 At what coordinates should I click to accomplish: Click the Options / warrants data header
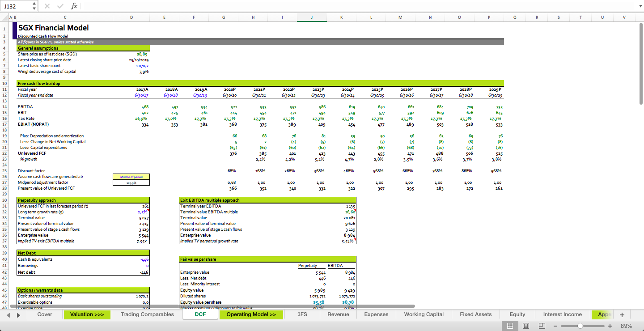83,290
